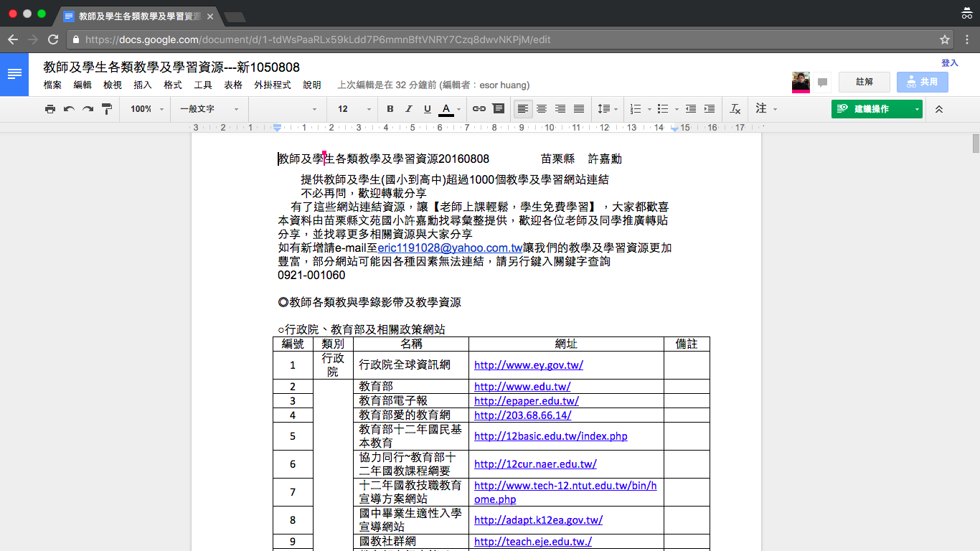Undo the last action with the undo arrow
Image resolution: width=980 pixels, height=551 pixels.
point(69,109)
